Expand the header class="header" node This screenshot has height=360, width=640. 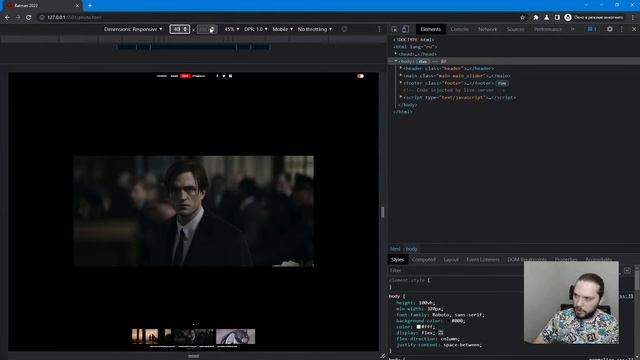[401, 68]
